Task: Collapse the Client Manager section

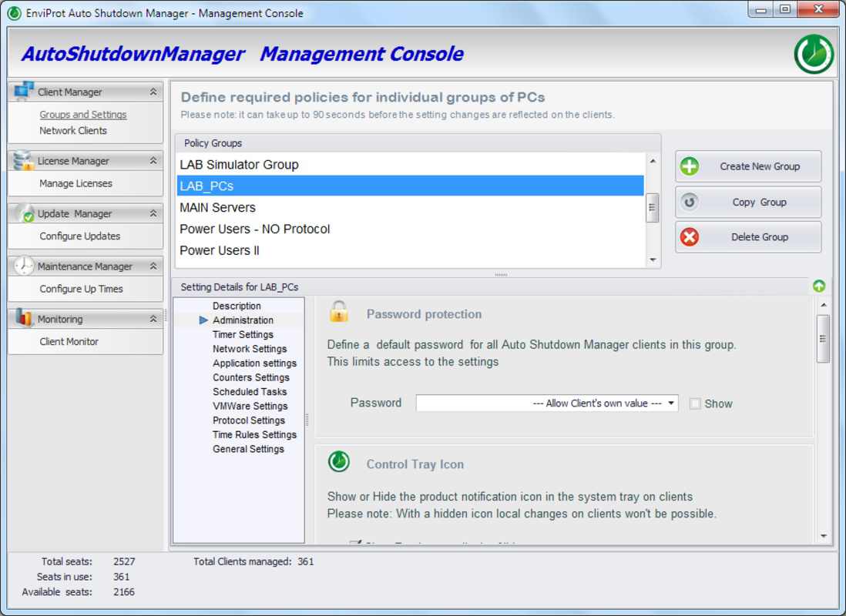Action: pyautogui.click(x=153, y=92)
